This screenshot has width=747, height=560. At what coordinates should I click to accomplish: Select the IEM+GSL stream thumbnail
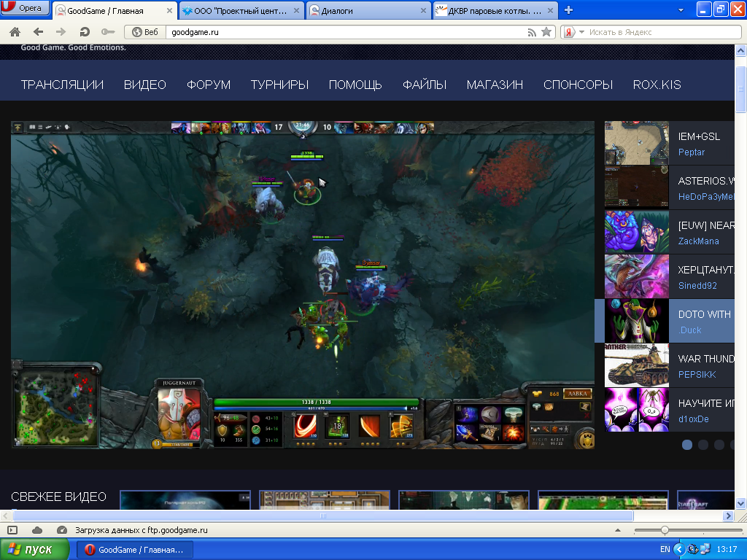point(636,143)
